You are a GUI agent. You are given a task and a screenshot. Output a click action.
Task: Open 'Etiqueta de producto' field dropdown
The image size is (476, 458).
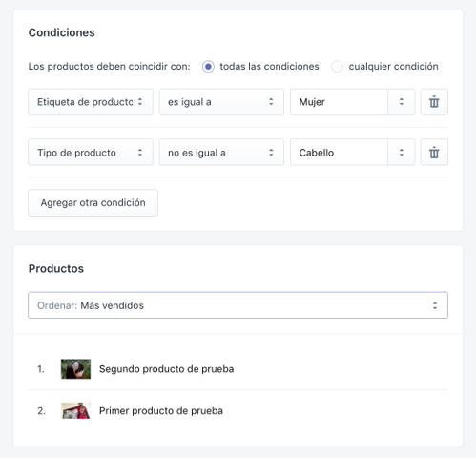point(91,102)
